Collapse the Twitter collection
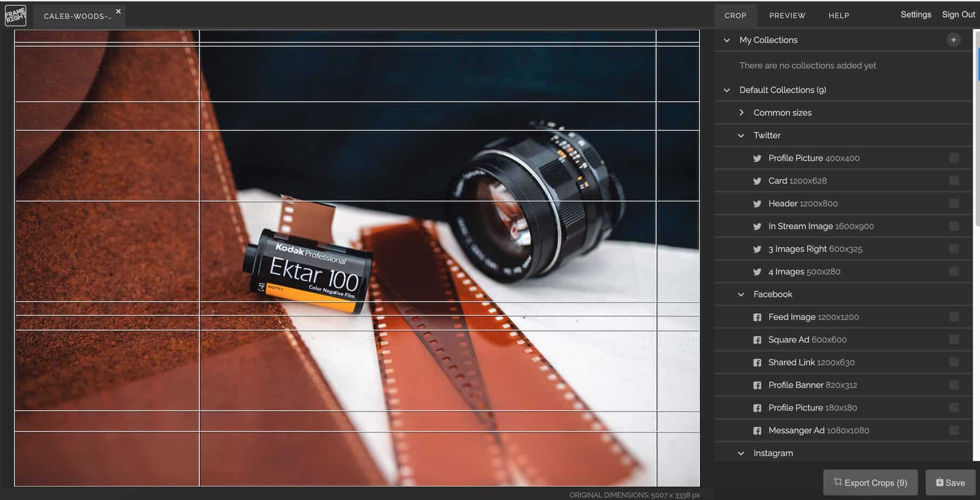This screenshot has width=980, height=500. click(x=741, y=136)
